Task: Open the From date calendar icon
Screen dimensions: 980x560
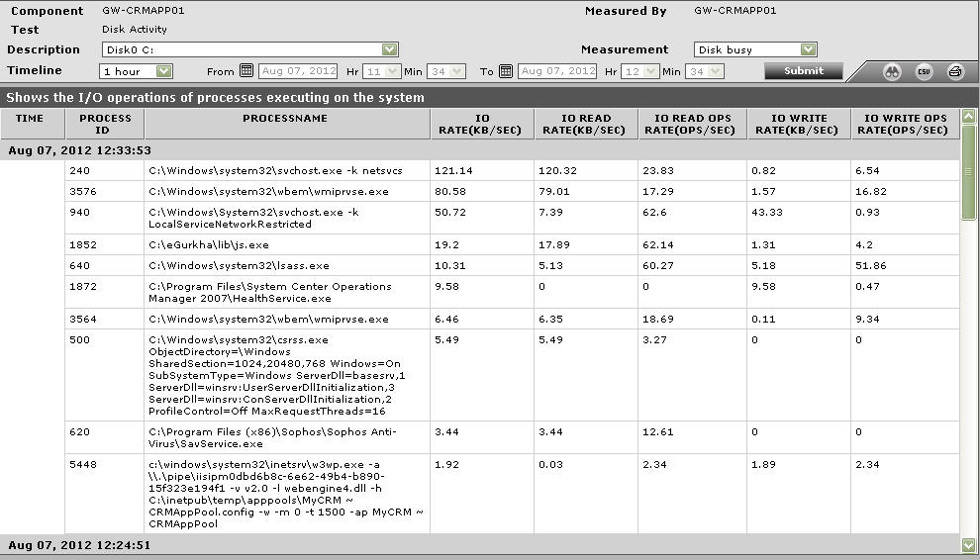Action: pos(246,70)
